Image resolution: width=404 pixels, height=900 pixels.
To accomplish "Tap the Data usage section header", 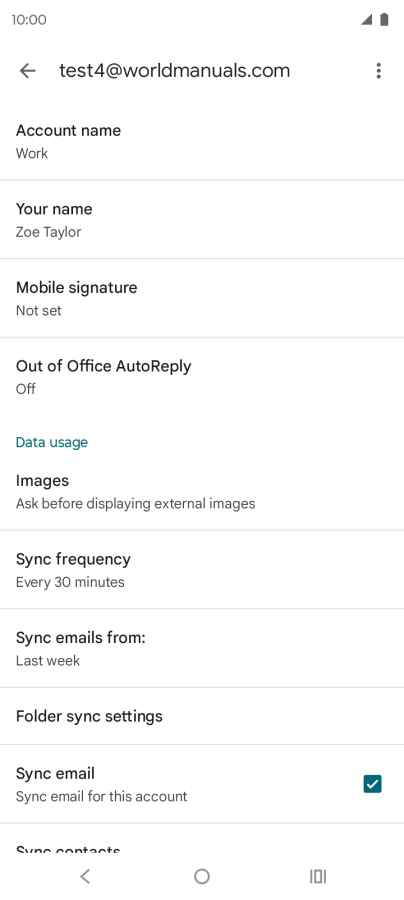I will [x=52, y=442].
